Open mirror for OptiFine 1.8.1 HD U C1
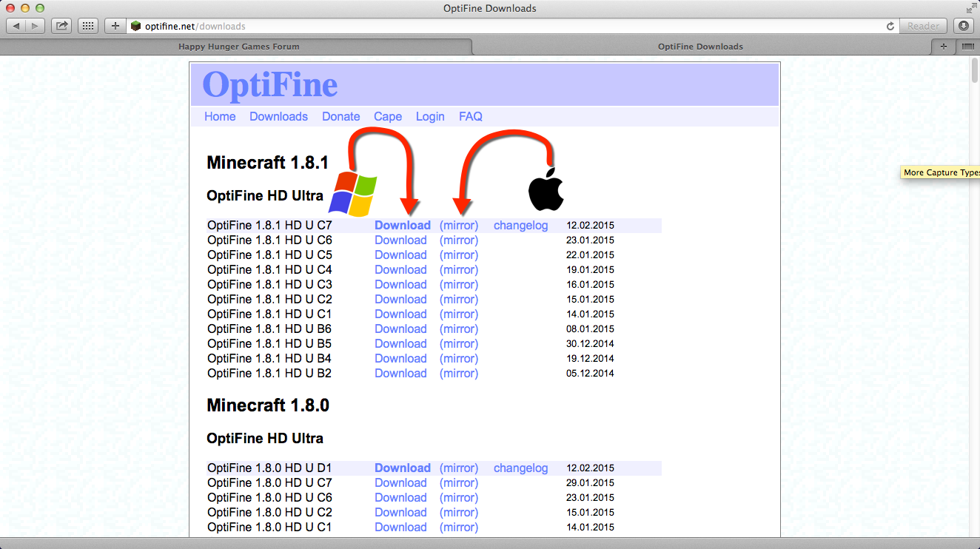This screenshot has height=549, width=980. click(x=459, y=314)
